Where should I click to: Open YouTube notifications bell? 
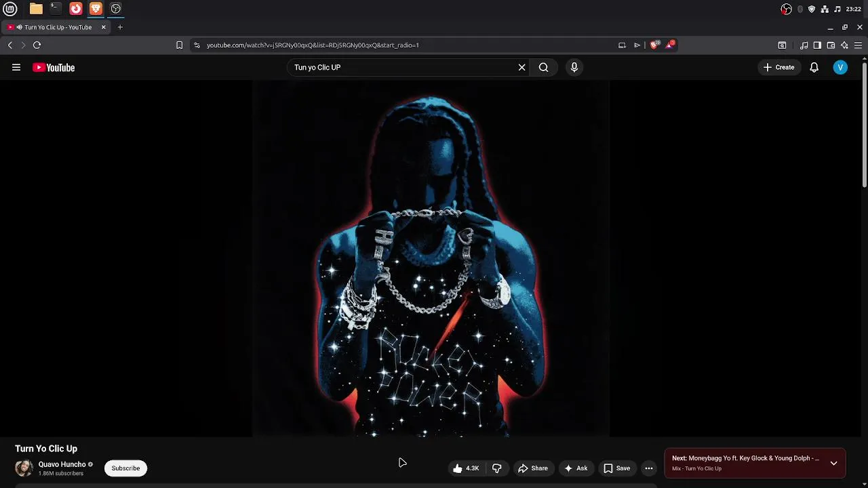click(x=814, y=67)
